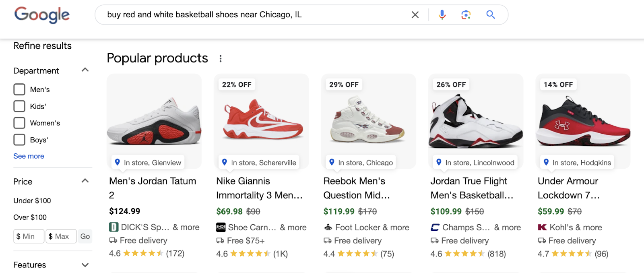Click the search magnifier icon
The height and width of the screenshot is (273, 644).
(x=491, y=14)
